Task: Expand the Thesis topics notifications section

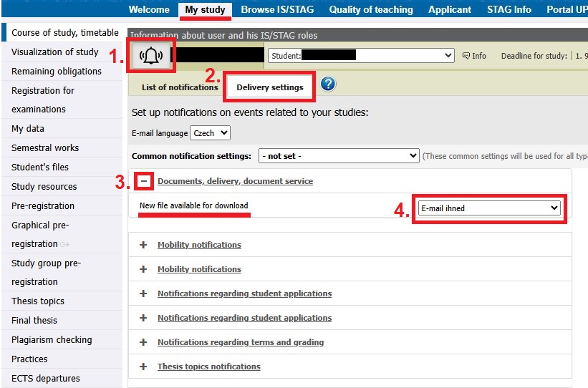Action: pyautogui.click(x=143, y=367)
